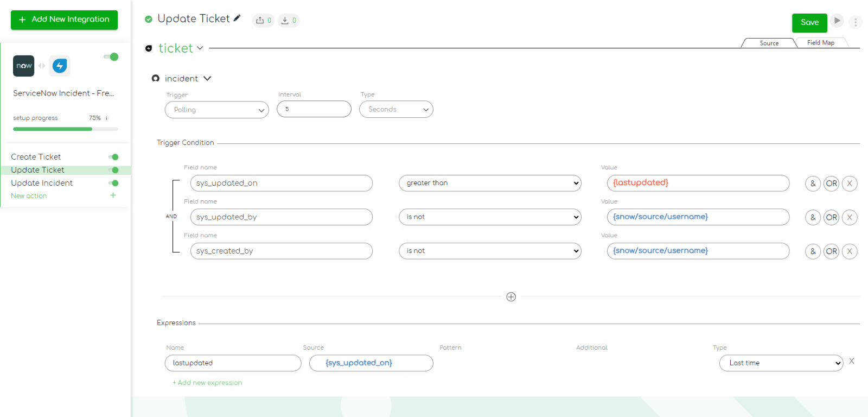Add OR condition on sys_updated_on row
Image resolution: width=868 pixels, height=417 pixels.
[x=831, y=184]
